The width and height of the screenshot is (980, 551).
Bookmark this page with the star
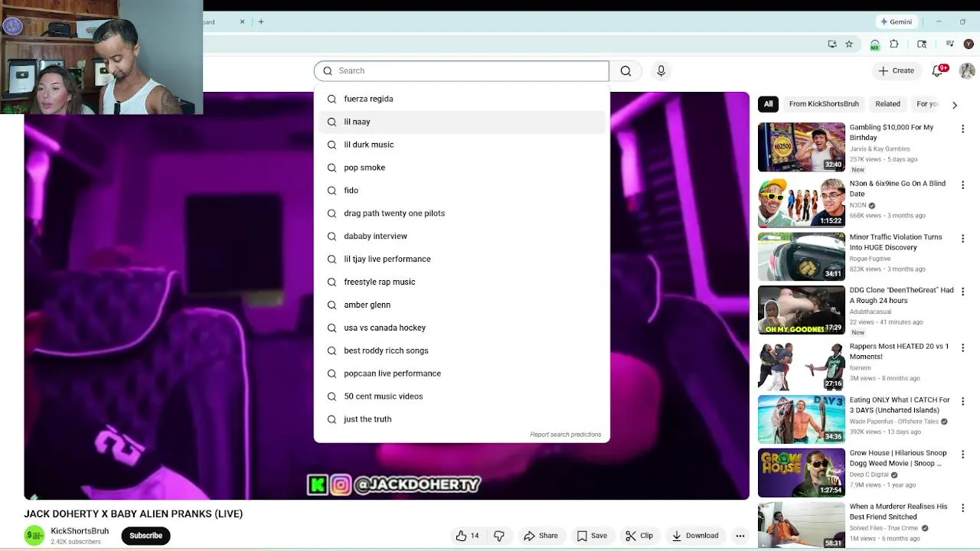[849, 44]
